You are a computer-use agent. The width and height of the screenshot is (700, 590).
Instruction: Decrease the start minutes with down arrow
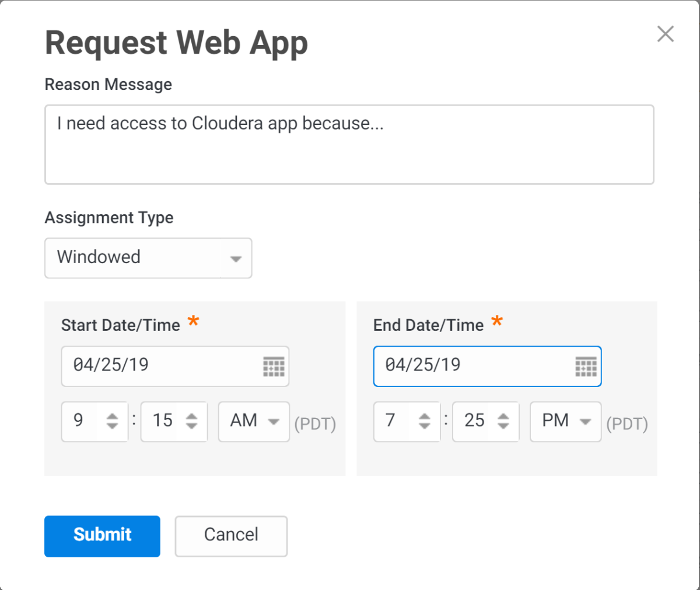tap(191, 426)
